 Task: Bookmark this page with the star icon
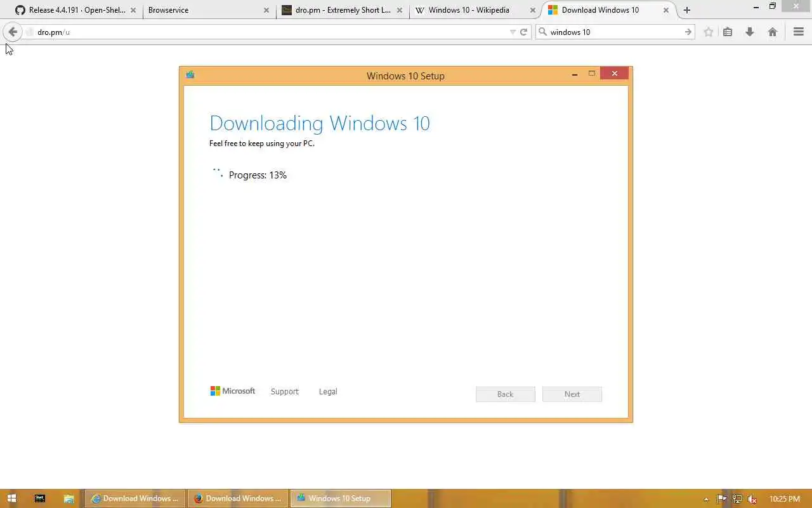coord(709,32)
